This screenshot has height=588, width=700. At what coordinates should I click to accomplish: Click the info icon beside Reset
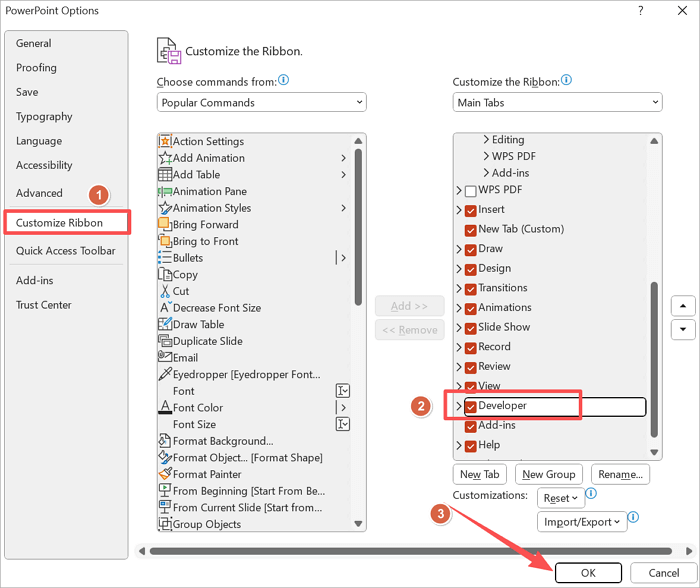tap(591, 493)
